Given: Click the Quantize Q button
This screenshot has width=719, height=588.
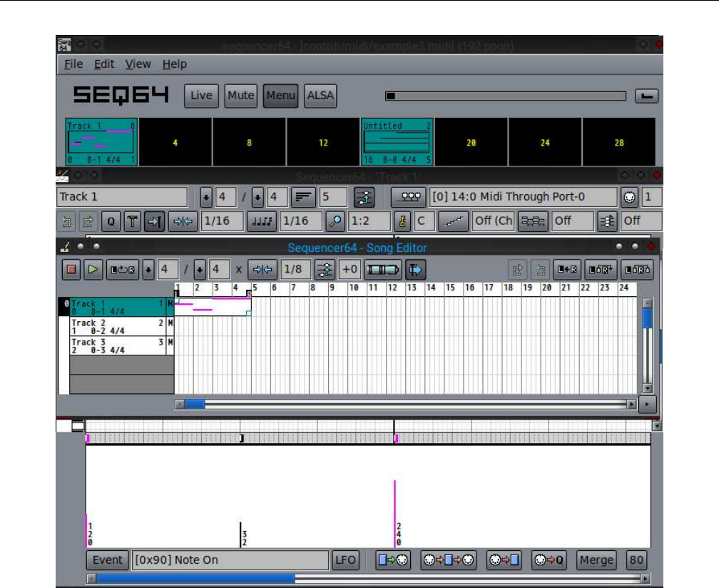Looking at the screenshot, I should pyautogui.click(x=111, y=221).
